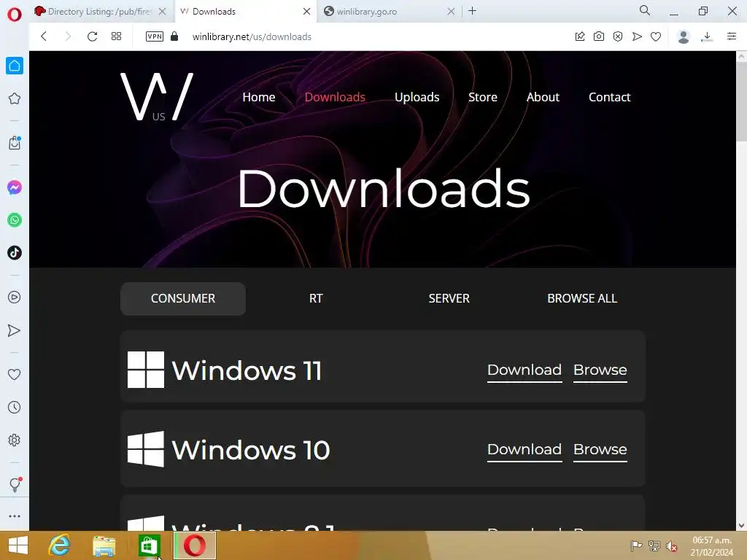Search tabs with the magnifier icon

pos(645,10)
